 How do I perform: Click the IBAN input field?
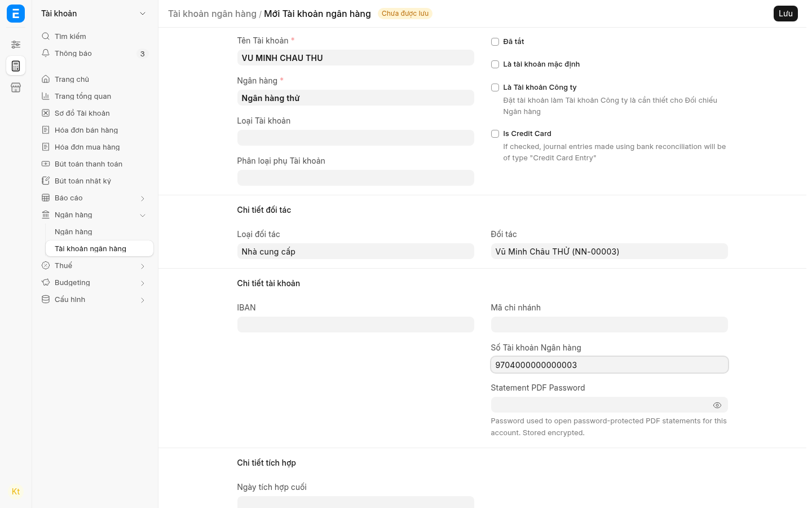[x=355, y=325]
